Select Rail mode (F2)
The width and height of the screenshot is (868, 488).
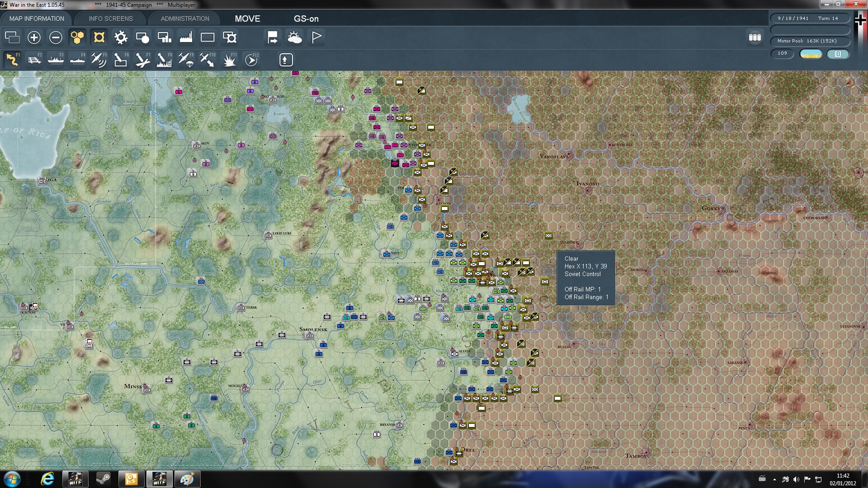(34, 59)
